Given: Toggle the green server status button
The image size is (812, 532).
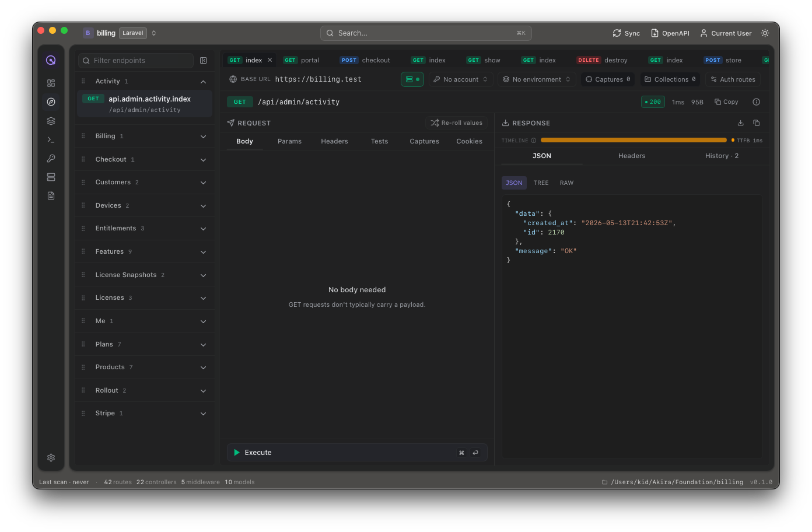Looking at the screenshot, I should [x=412, y=79].
